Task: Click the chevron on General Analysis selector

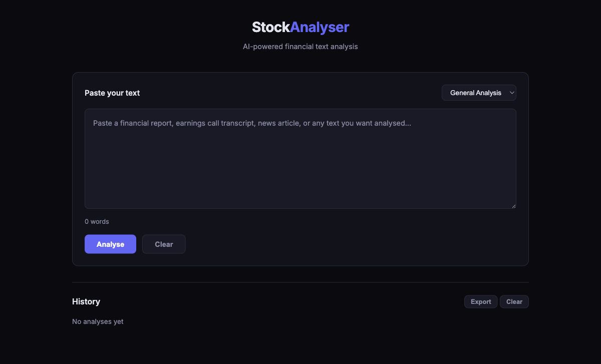Action: click(512, 92)
